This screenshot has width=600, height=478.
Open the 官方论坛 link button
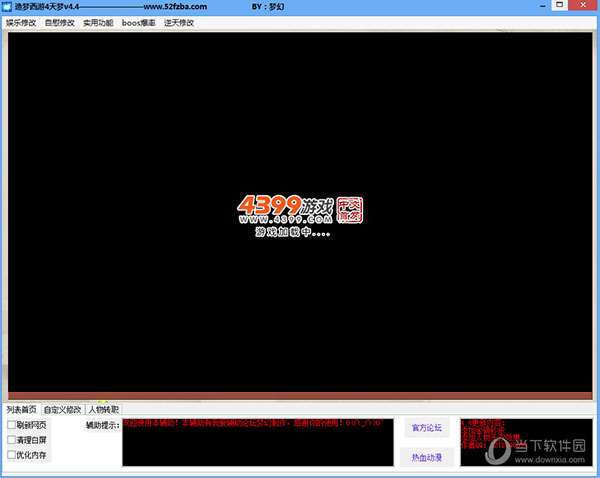click(x=427, y=427)
